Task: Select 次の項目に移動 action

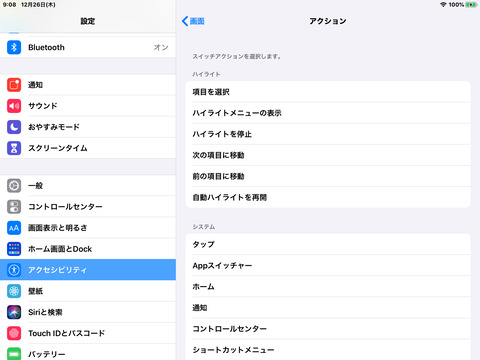Action: click(x=328, y=155)
